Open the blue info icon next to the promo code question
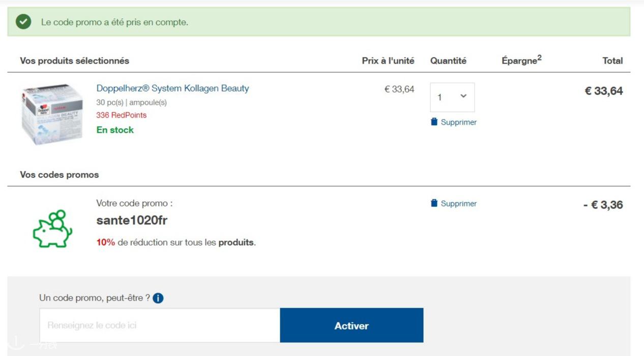Screen dimensions: 644x356 158,298
